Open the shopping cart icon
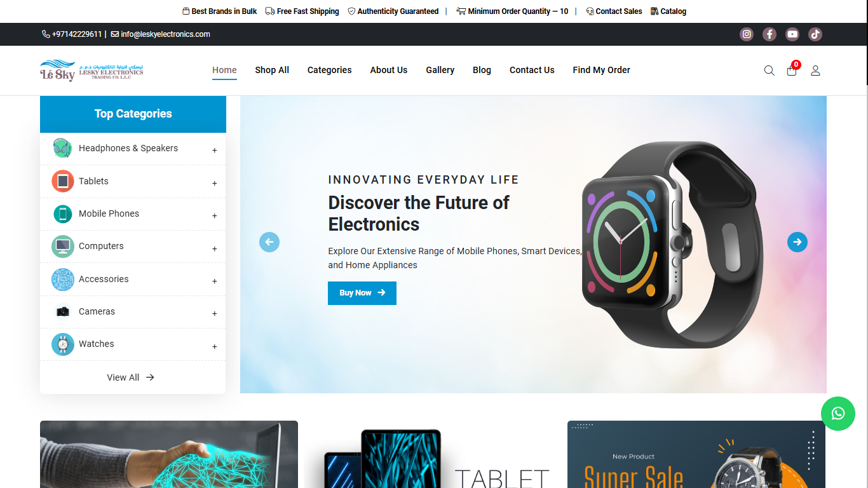The image size is (868, 488). point(792,70)
